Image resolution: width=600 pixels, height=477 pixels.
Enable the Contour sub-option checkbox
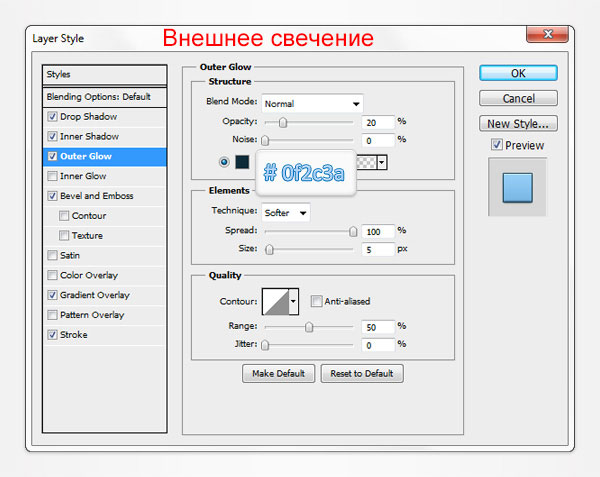(64, 216)
